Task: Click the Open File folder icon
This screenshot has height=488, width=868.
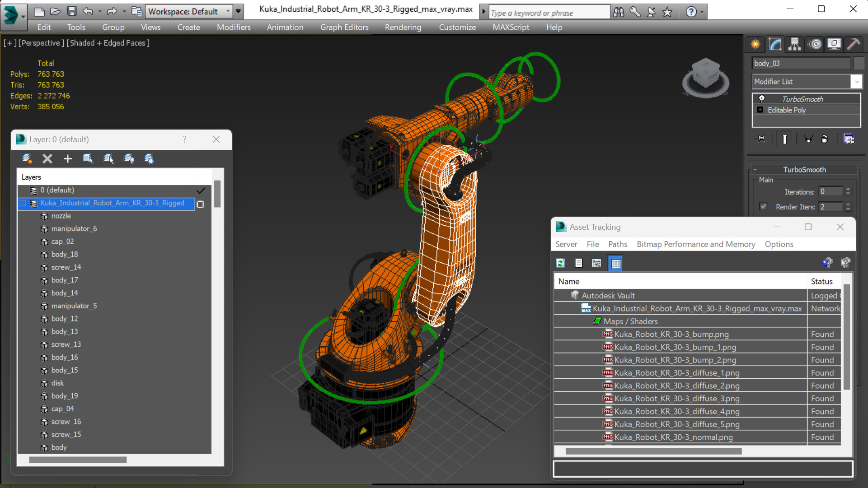Action: tap(55, 11)
